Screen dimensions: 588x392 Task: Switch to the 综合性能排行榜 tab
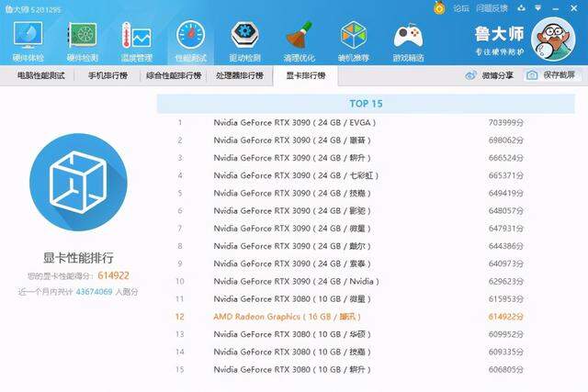[x=174, y=75]
